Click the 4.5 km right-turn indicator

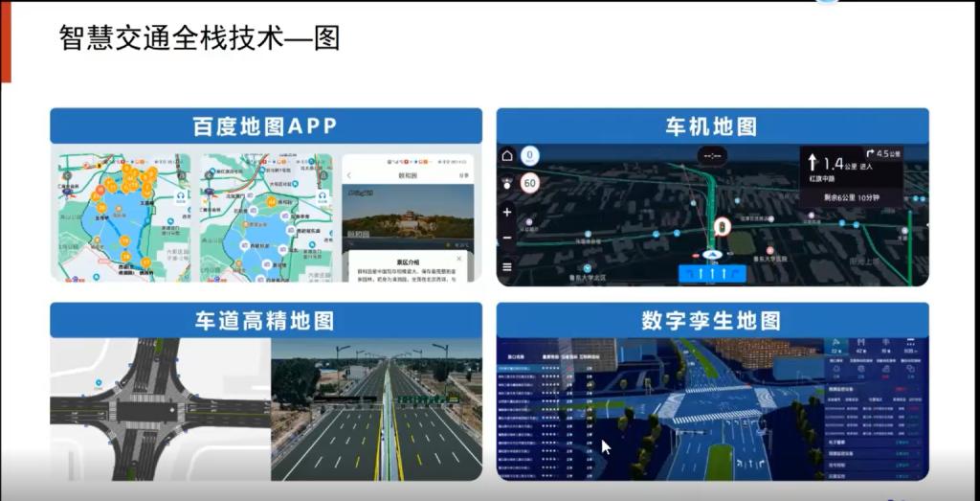[x=882, y=153]
